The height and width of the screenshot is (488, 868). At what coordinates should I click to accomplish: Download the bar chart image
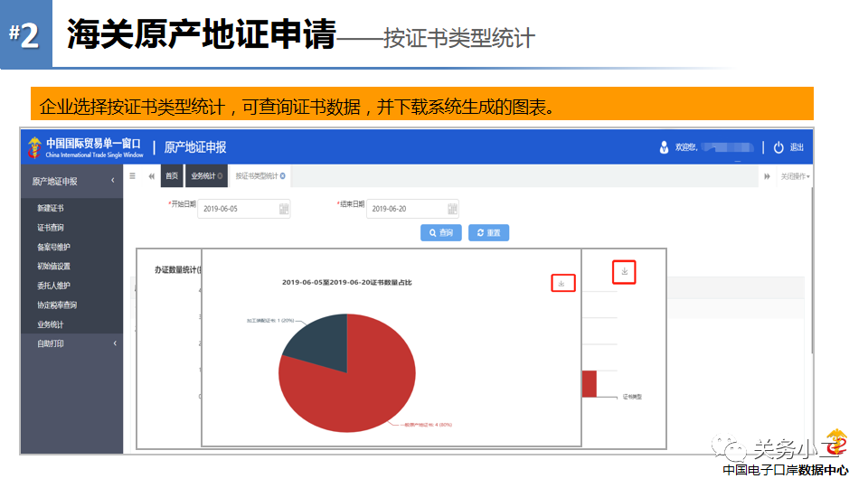click(624, 272)
